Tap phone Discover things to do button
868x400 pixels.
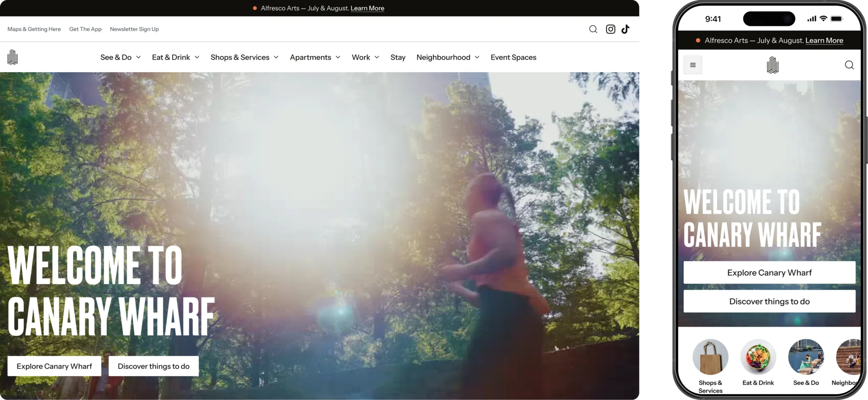(x=769, y=301)
